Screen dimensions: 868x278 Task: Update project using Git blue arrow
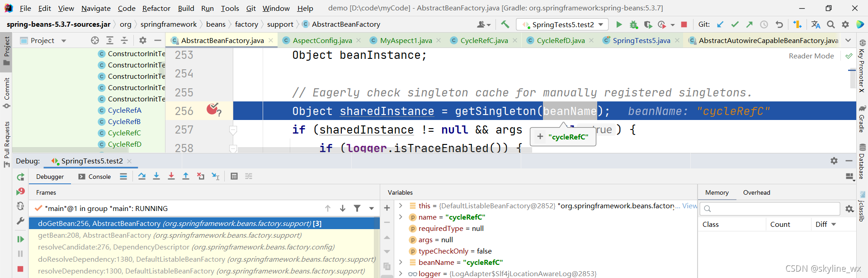(720, 24)
